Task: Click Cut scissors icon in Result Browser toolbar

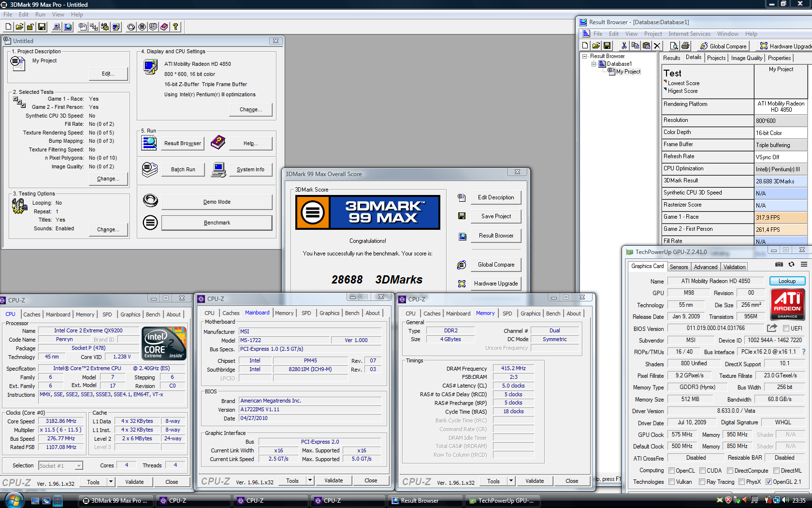Action: pos(624,46)
